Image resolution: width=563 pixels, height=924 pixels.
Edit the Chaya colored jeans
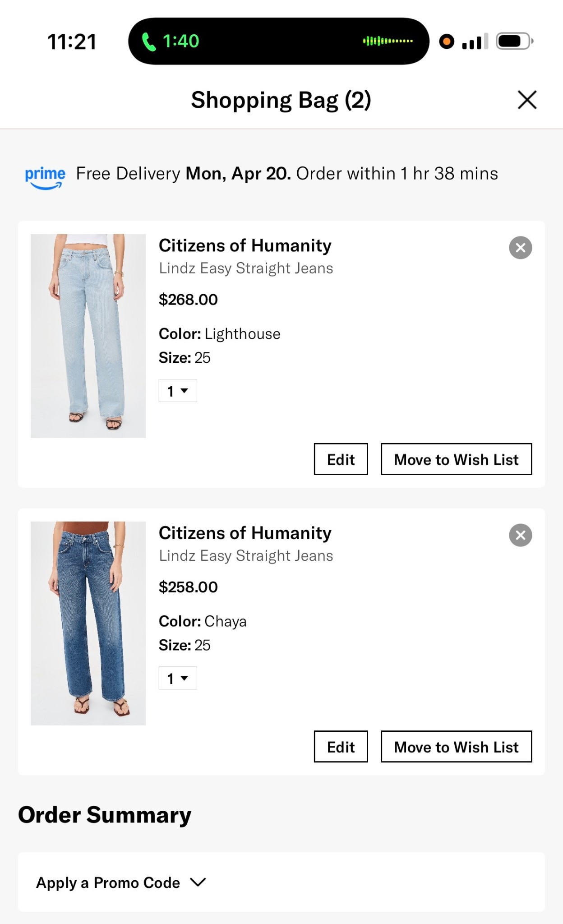pos(341,747)
